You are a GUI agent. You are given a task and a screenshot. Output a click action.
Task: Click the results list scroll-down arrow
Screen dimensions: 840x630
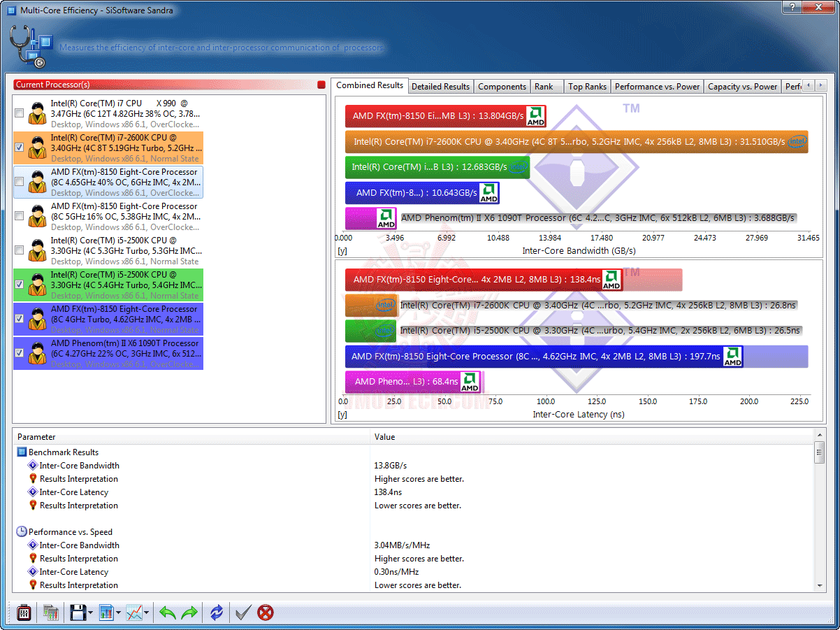tap(820, 586)
